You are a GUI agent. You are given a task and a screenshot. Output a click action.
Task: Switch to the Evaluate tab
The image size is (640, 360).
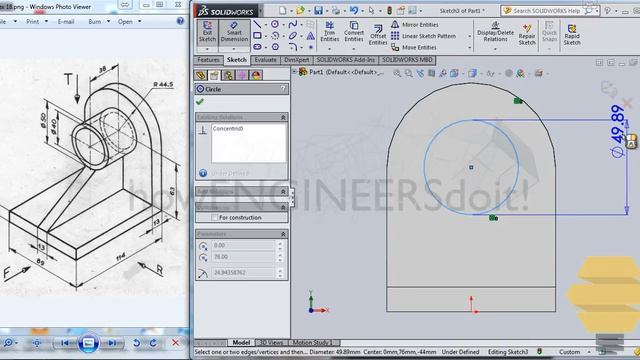click(265, 60)
